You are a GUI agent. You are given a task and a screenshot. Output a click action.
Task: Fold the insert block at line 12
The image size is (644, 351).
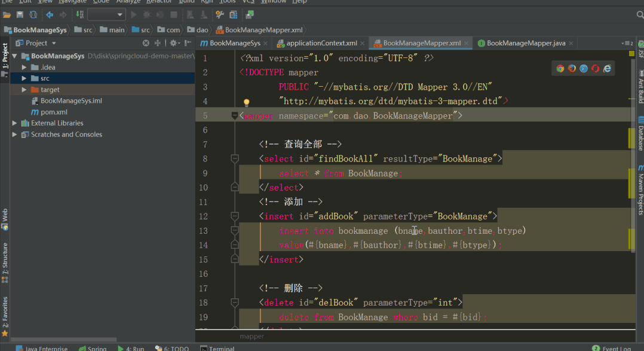tap(235, 216)
